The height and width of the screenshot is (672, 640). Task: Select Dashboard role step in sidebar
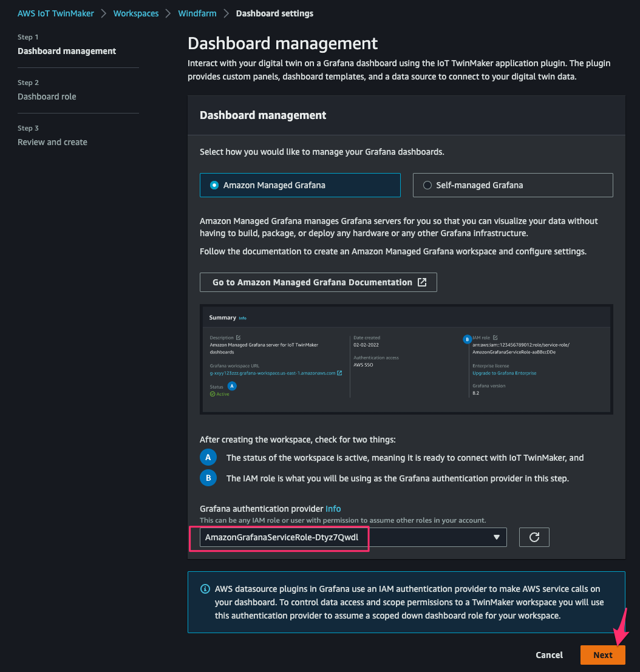tap(47, 97)
